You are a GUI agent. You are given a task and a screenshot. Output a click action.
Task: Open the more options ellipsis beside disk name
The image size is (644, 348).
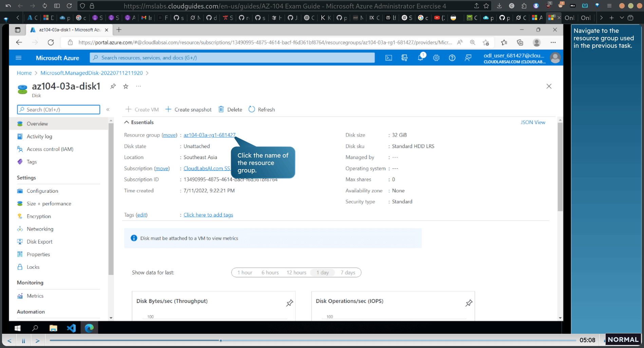click(138, 86)
